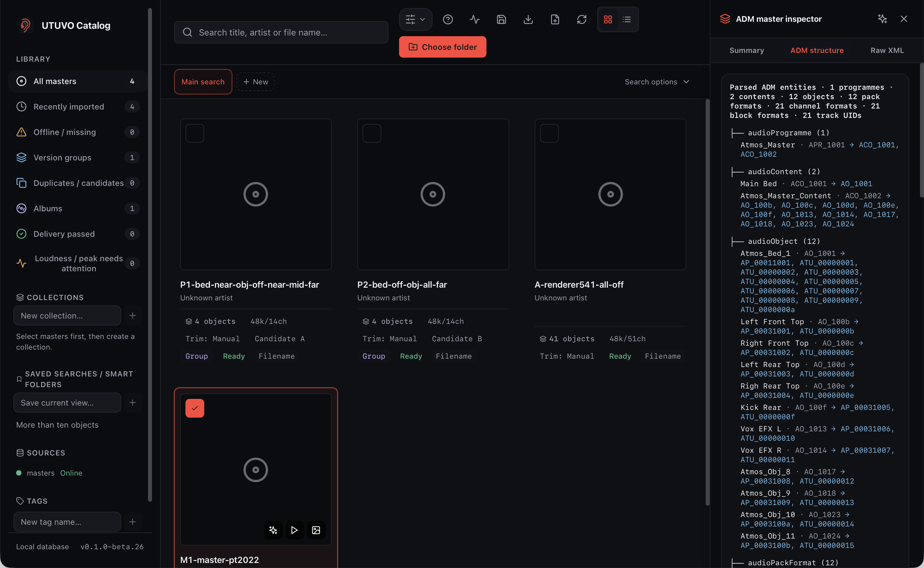The height and width of the screenshot is (568, 924).
Task: Select the Main search tab
Action: point(203,82)
